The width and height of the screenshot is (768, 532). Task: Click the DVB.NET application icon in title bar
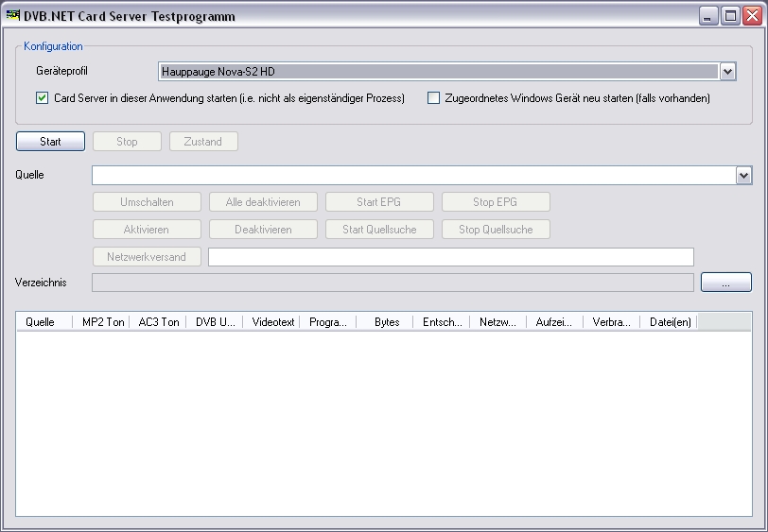(13, 15)
